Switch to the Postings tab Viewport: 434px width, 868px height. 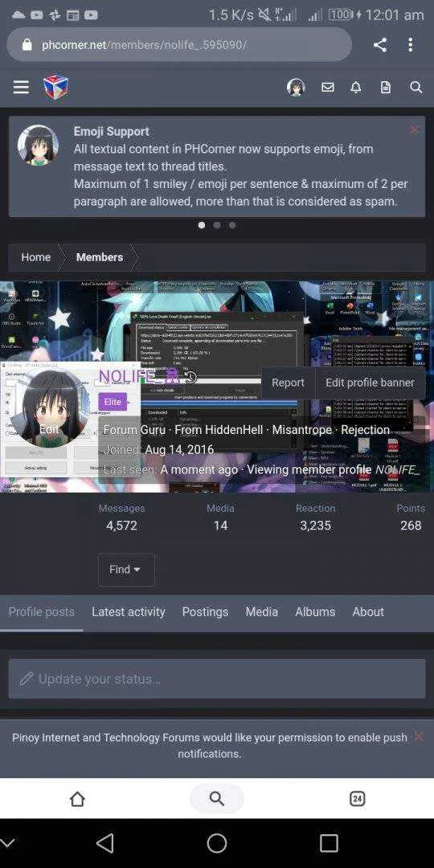coord(205,612)
